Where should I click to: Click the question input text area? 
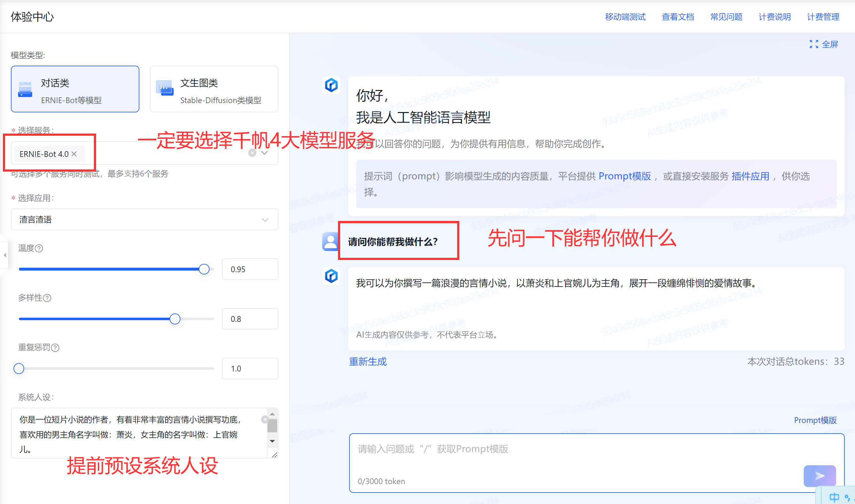click(x=578, y=455)
